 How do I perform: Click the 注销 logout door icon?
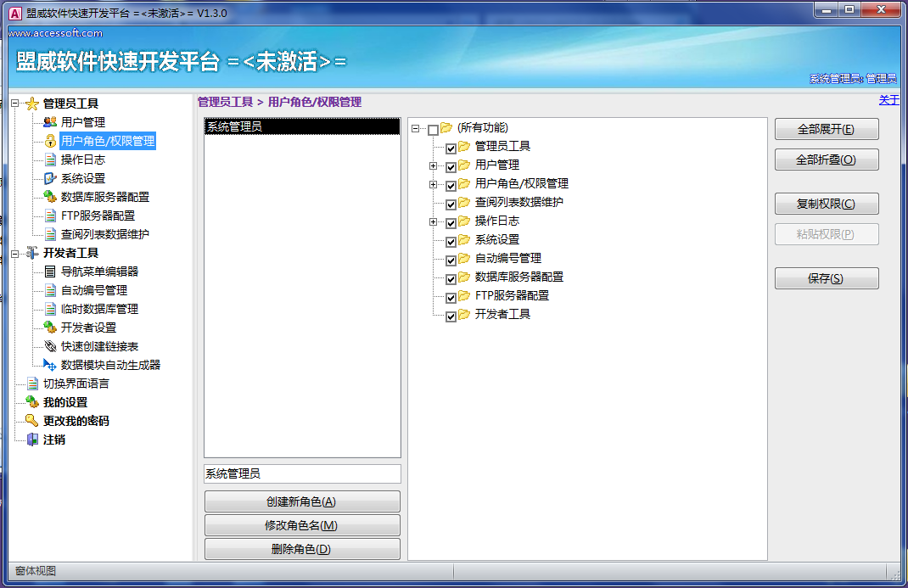coord(32,440)
